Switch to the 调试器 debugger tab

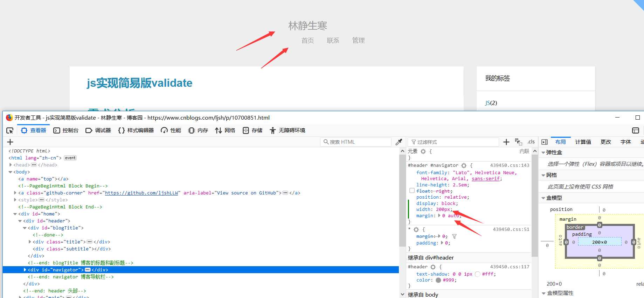click(x=98, y=130)
